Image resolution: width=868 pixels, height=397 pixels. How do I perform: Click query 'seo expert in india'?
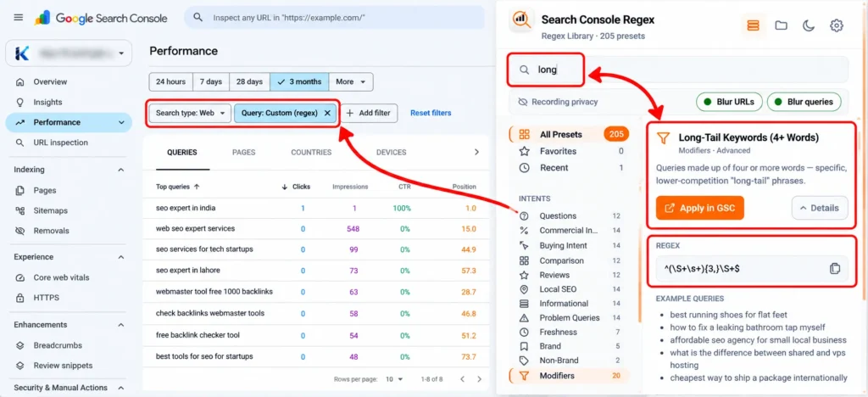tap(186, 208)
